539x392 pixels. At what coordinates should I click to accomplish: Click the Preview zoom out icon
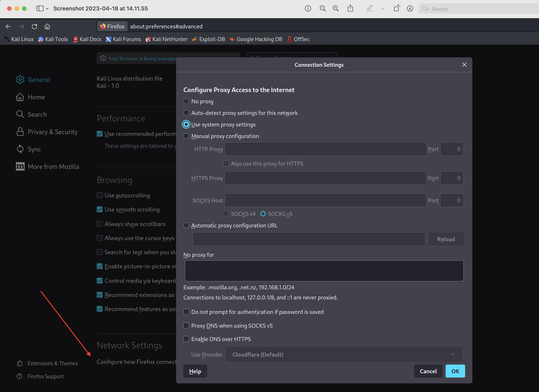point(323,9)
